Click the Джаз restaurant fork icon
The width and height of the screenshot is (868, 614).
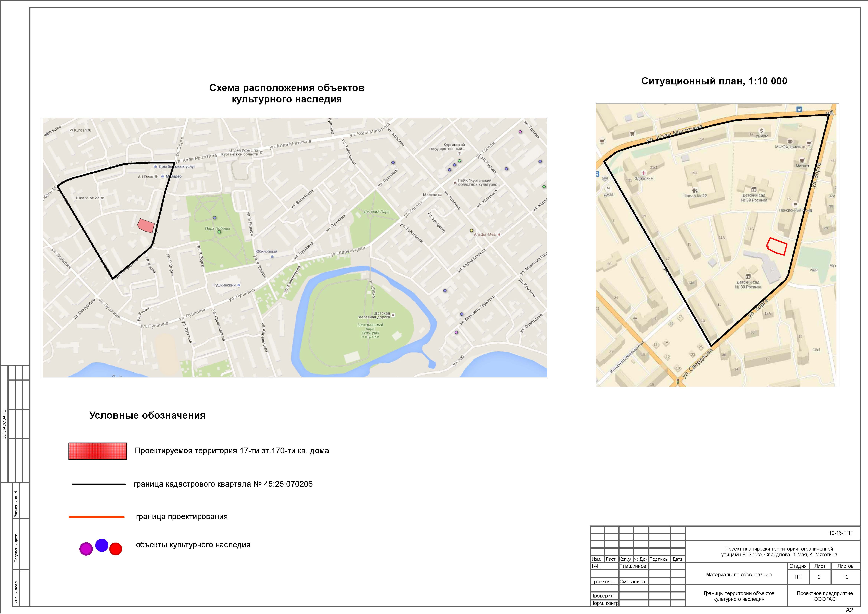coord(608,189)
